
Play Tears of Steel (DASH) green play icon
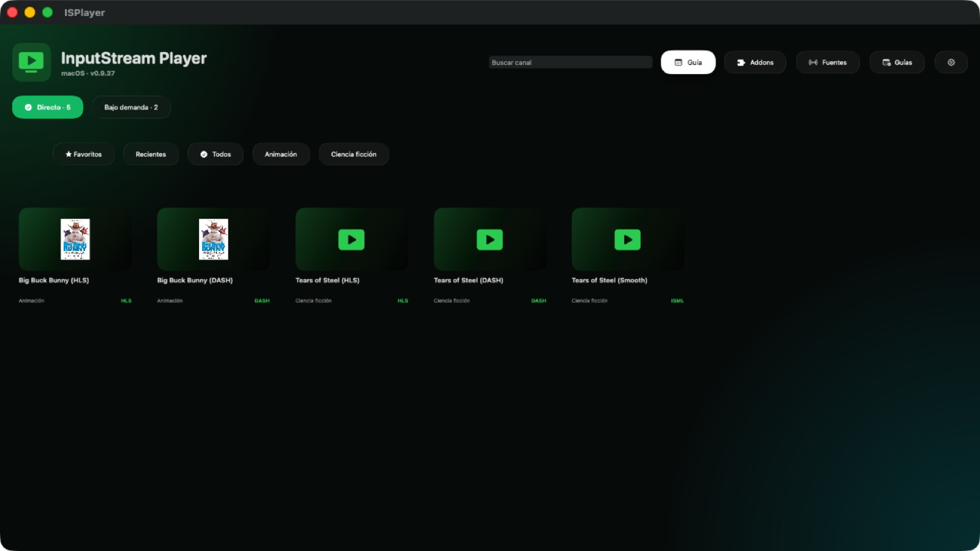(x=490, y=239)
